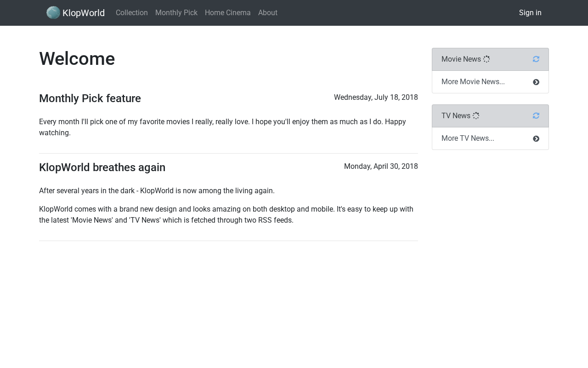Open the About page

pos(268,13)
